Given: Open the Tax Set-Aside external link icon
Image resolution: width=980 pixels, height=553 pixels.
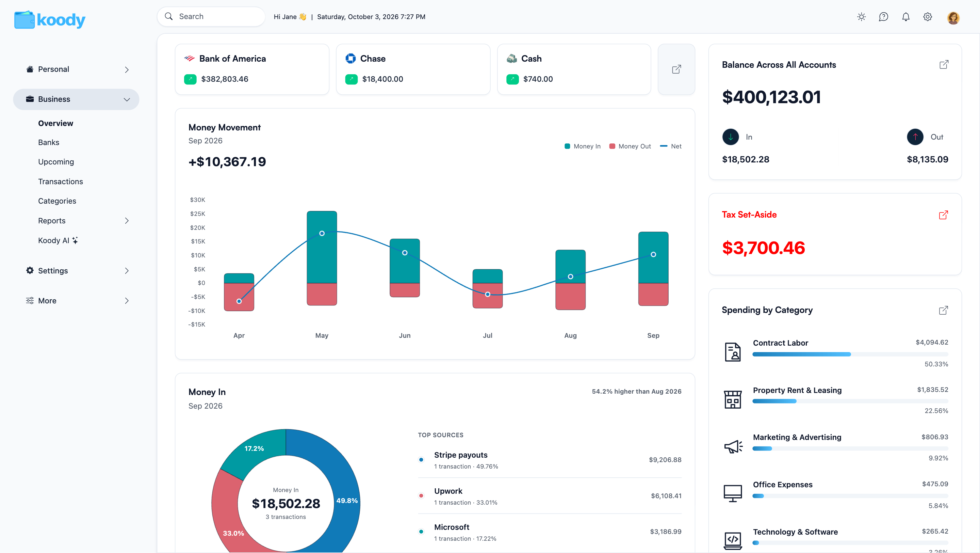Looking at the screenshot, I should point(944,215).
